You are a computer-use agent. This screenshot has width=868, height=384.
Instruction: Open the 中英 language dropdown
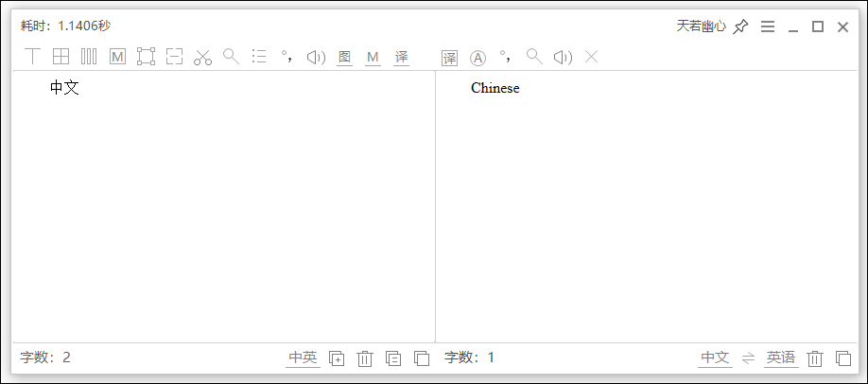pos(303,358)
